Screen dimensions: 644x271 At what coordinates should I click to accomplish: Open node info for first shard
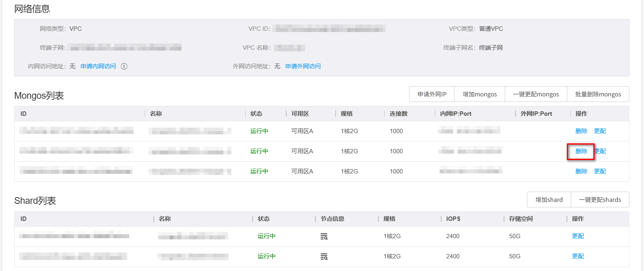click(324, 237)
